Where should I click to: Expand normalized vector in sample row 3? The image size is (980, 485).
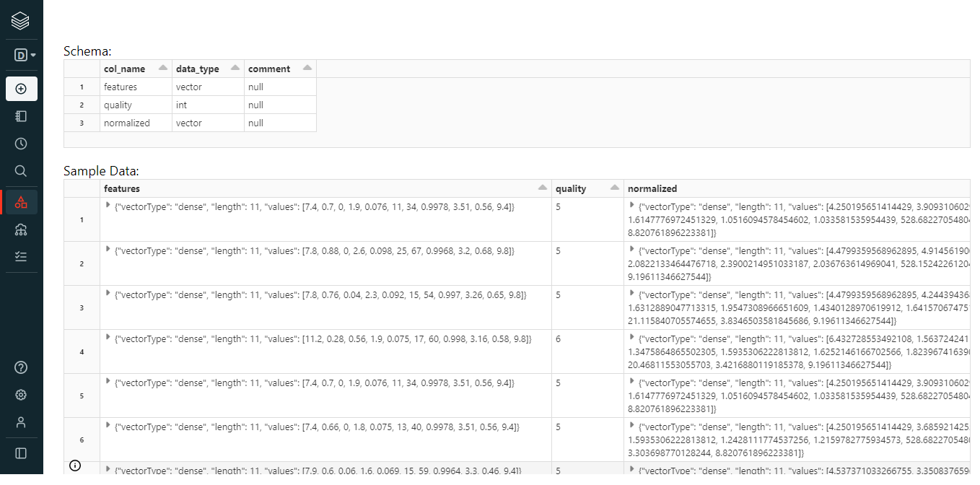(632, 294)
